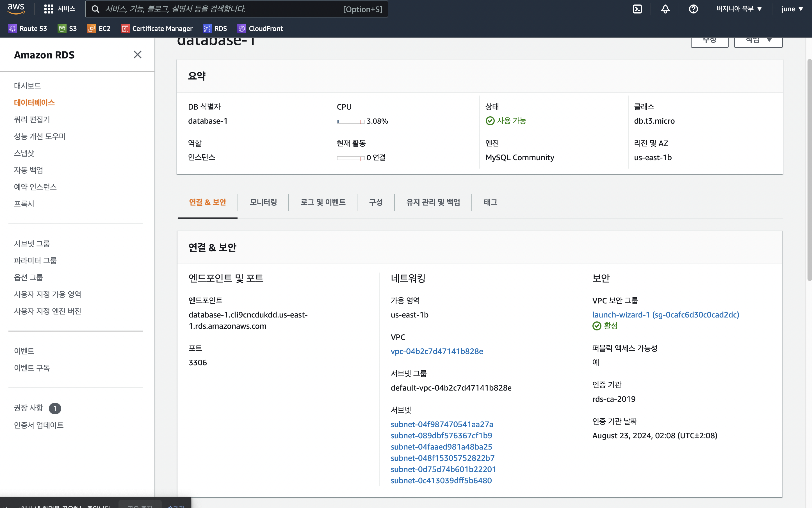Open the 작업 actions dropdown
This screenshot has width=812, height=508.
click(758, 42)
